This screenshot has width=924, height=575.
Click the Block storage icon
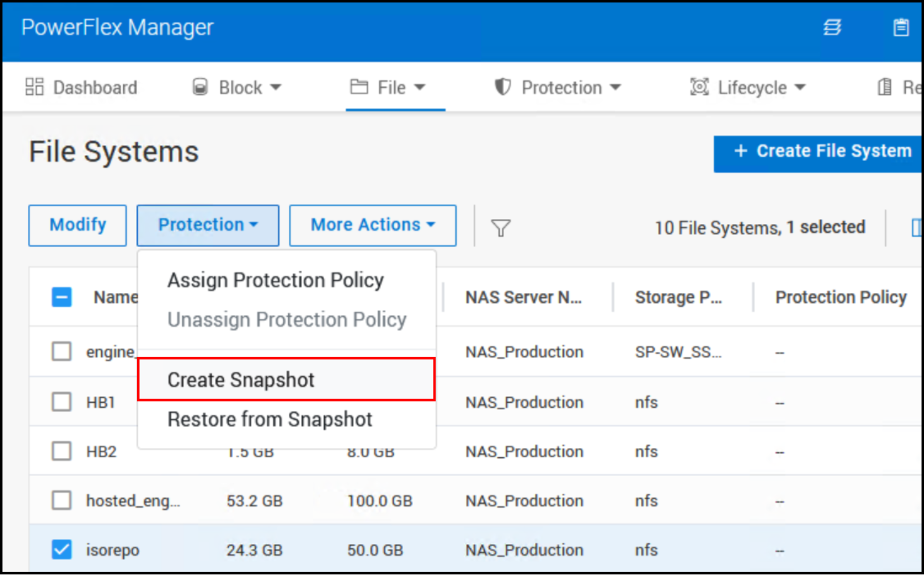tap(200, 87)
